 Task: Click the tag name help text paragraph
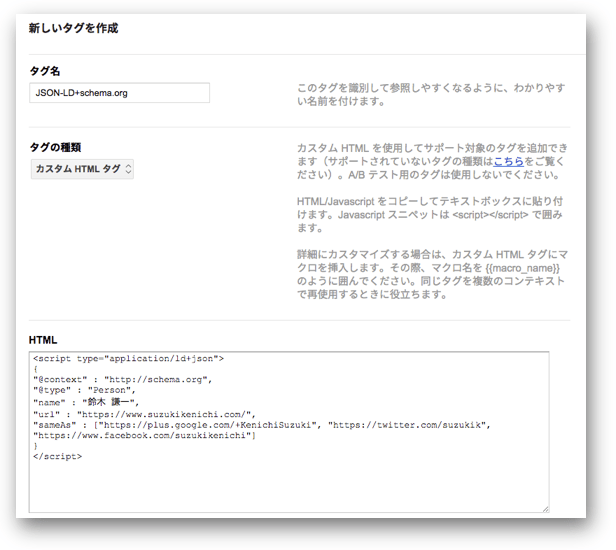(x=431, y=94)
